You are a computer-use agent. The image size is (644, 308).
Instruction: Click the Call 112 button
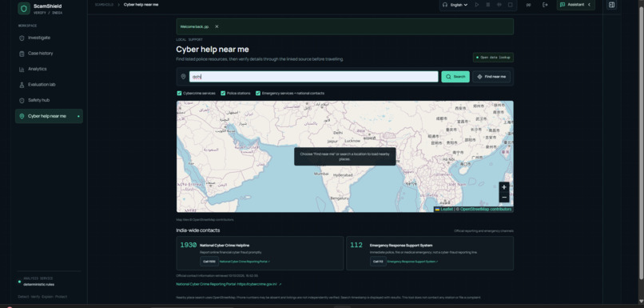(x=378, y=262)
